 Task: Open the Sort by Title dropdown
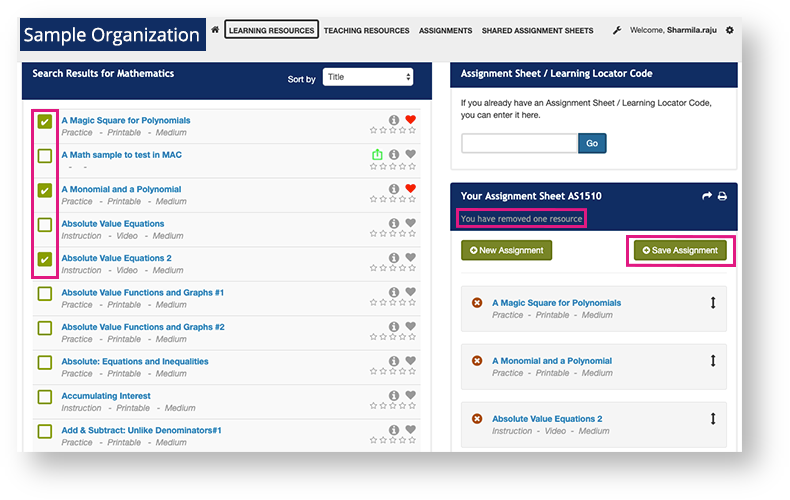pyautogui.click(x=367, y=77)
